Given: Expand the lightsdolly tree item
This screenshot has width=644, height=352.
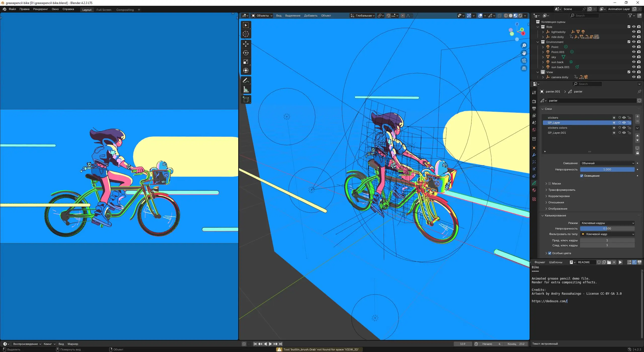Looking at the screenshot, I should coord(543,32).
